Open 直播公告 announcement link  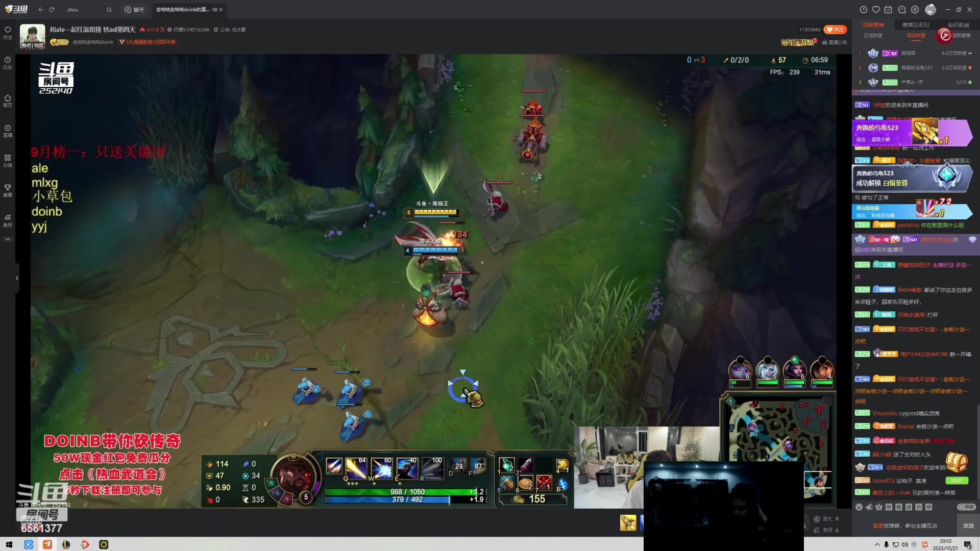(x=835, y=42)
